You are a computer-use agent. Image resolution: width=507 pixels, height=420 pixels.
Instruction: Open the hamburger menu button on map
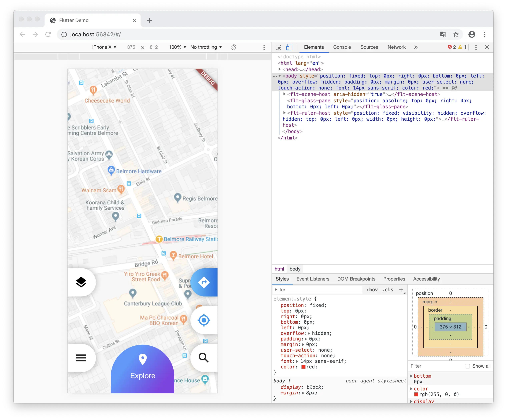81,358
